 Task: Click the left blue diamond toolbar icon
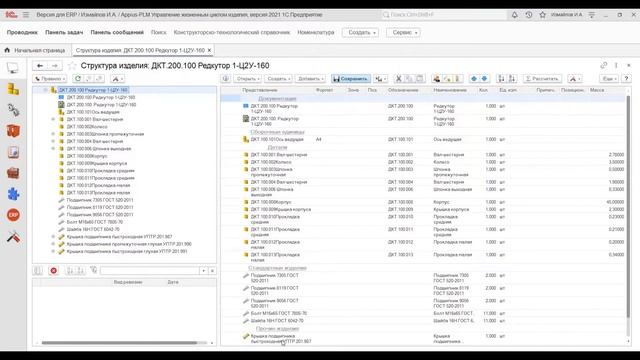point(474,79)
